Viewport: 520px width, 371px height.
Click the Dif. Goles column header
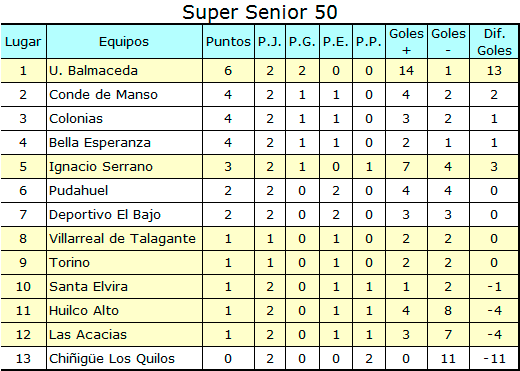tap(494, 42)
